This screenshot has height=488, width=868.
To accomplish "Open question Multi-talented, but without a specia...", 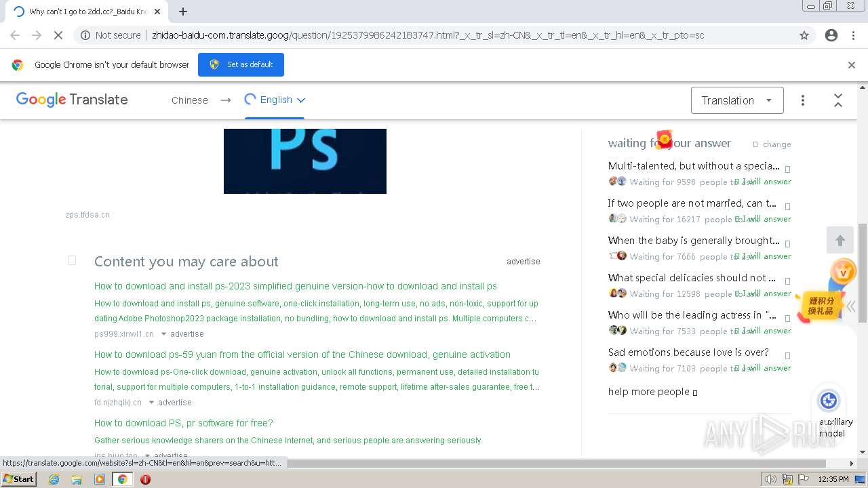I will coord(694,166).
